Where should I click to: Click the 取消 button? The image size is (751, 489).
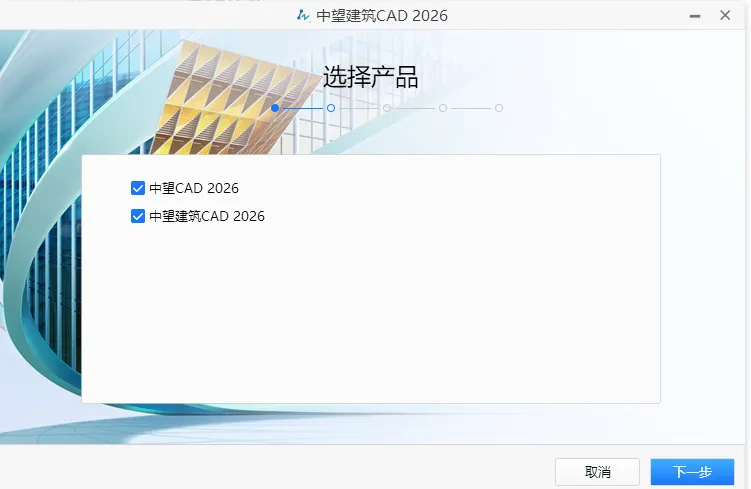(x=597, y=472)
